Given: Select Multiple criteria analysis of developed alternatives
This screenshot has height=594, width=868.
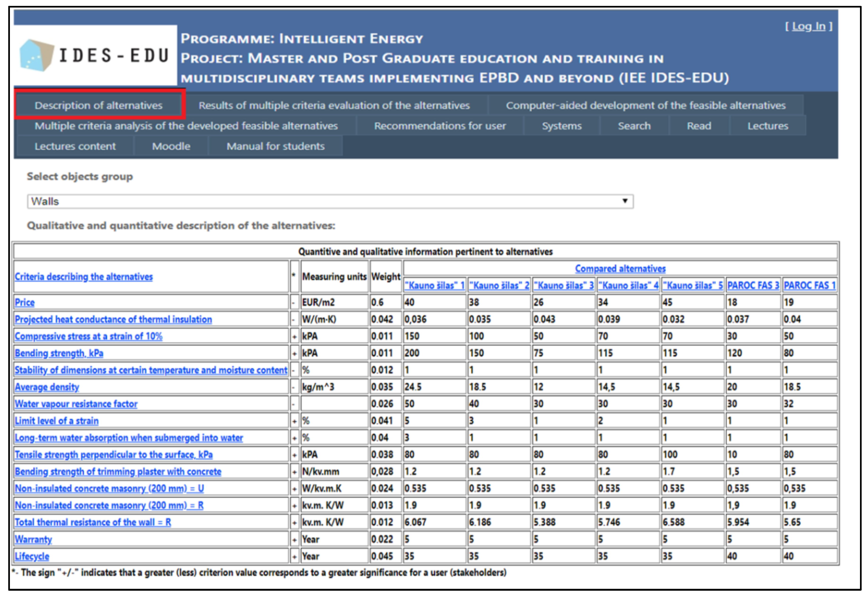Looking at the screenshot, I should coord(186,126).
